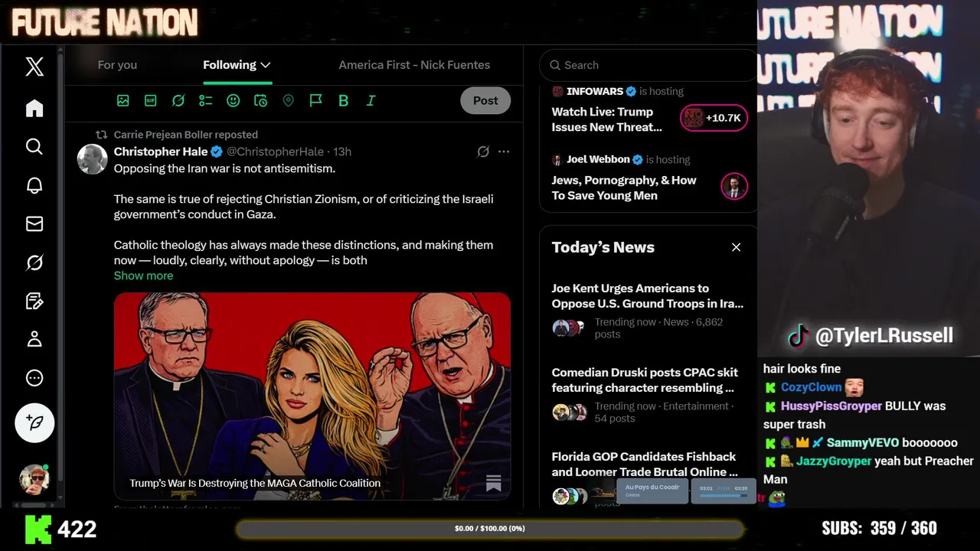Open emoji picker in composer

(234, 100)
